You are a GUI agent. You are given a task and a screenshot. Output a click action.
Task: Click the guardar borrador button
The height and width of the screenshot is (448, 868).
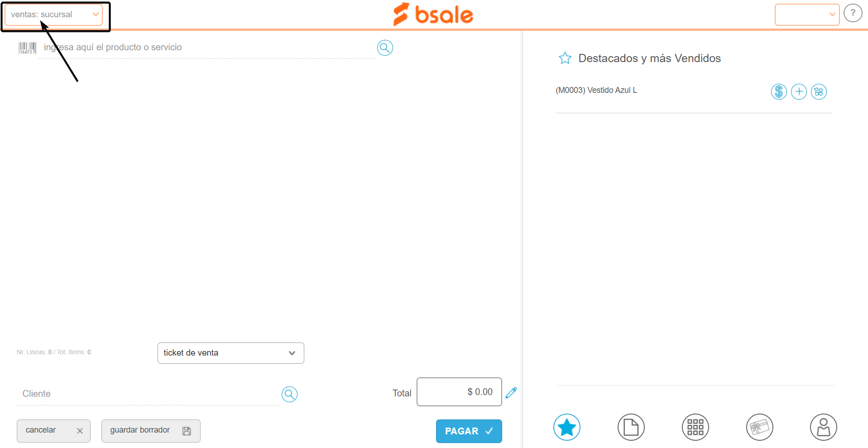coord(151,431)
